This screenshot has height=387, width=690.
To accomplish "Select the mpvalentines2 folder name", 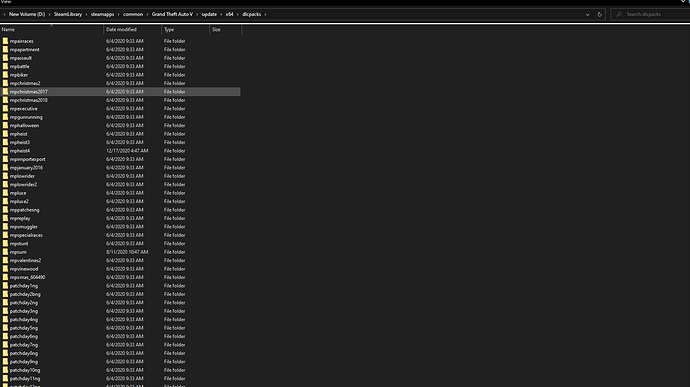I will (x=26, y=260).
